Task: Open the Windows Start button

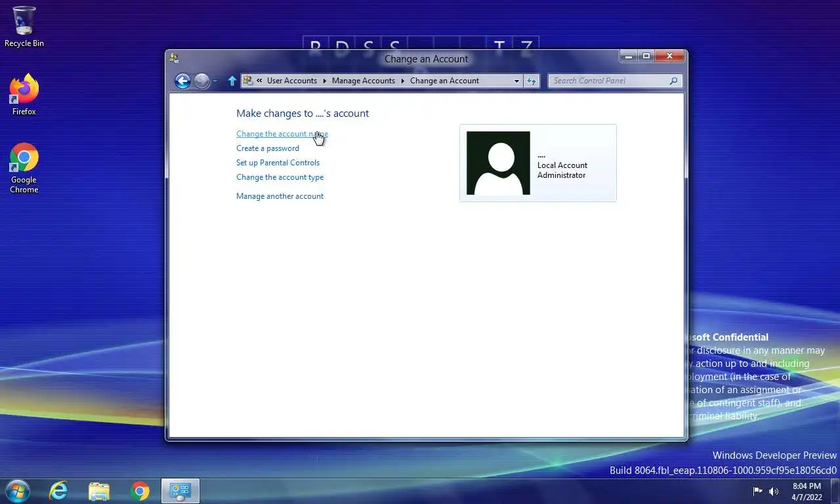Action: tap(18, 491)
